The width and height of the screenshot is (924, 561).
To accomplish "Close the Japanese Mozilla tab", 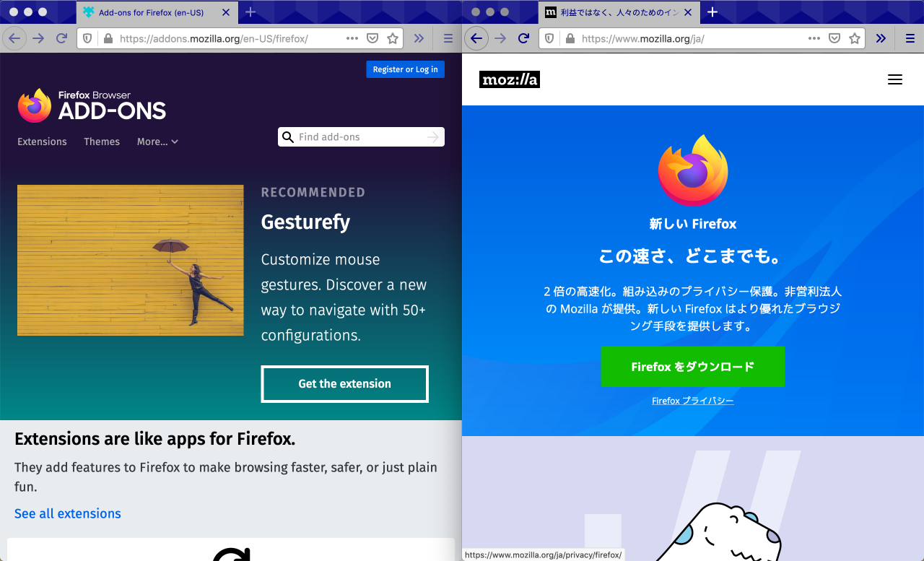I will [688, 12].
